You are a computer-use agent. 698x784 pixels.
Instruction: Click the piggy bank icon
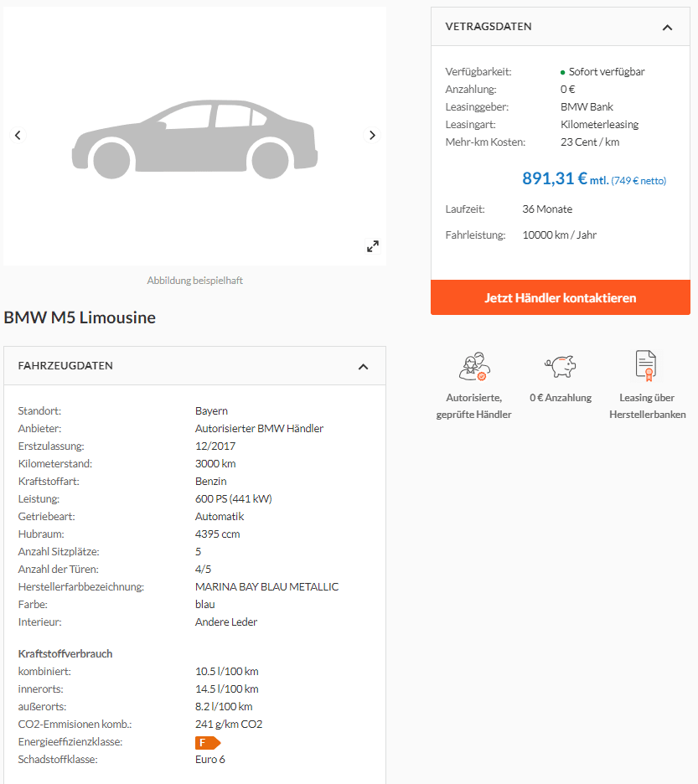click(561, 366)
